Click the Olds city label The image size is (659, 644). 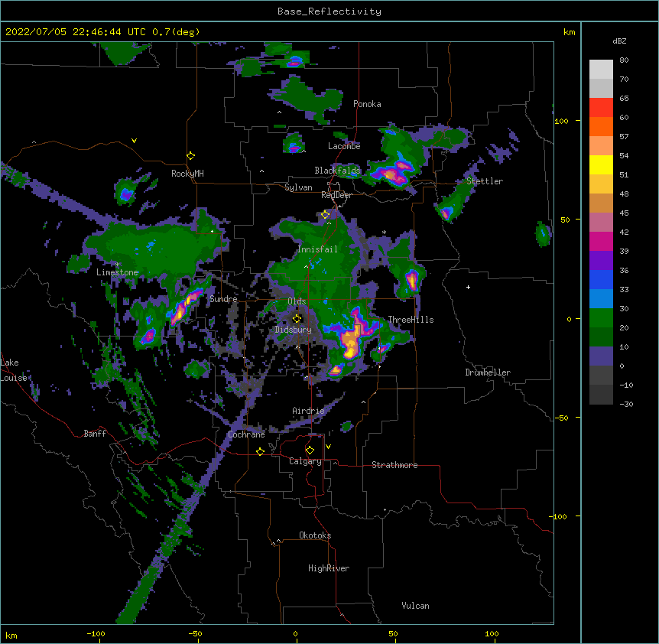(297, 301)
